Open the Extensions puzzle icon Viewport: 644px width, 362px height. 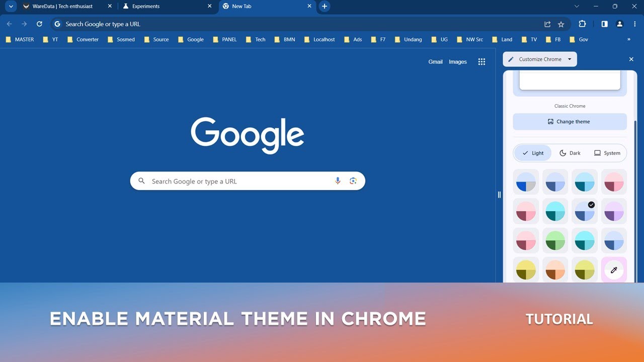click(583, 24)
